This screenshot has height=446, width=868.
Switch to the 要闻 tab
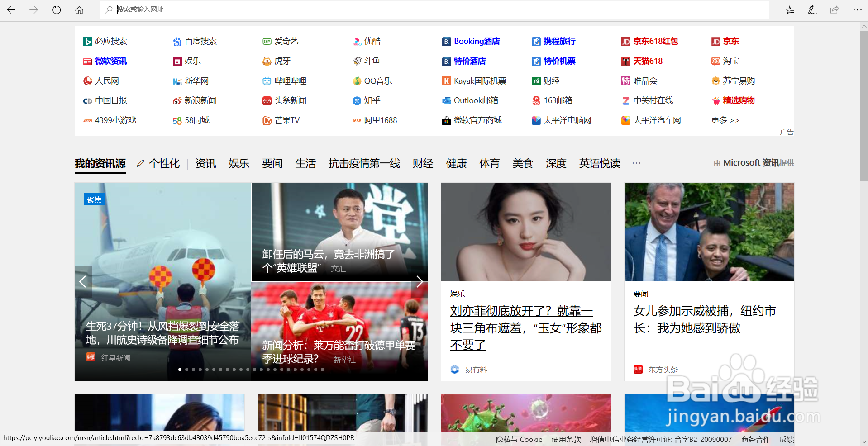point(272,163)
